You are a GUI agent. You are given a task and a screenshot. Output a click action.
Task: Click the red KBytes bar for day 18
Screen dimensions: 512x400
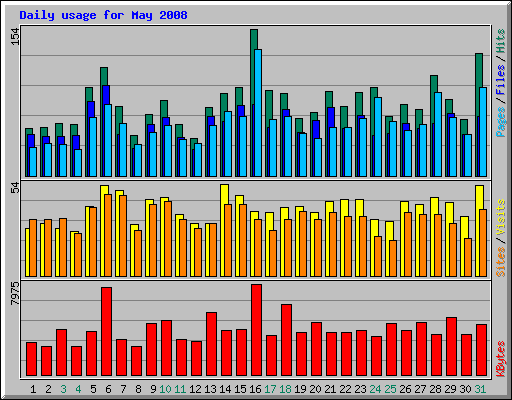[287, 340]
